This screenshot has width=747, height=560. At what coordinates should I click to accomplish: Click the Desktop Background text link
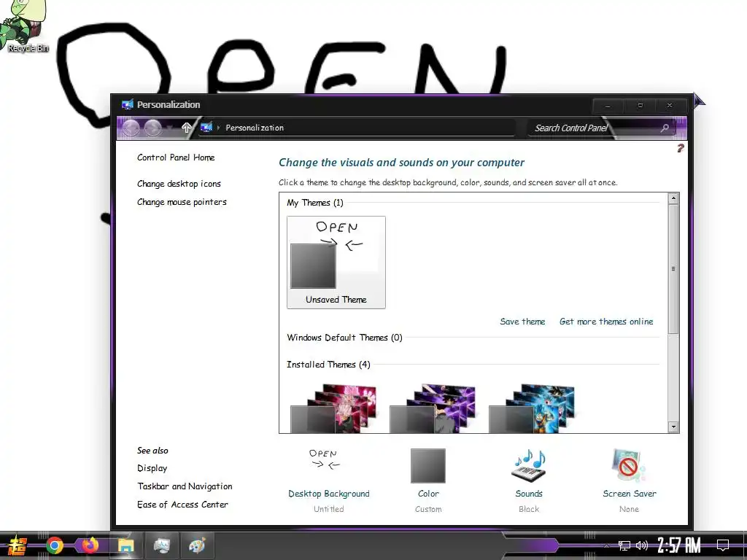(x=329, y=494)
